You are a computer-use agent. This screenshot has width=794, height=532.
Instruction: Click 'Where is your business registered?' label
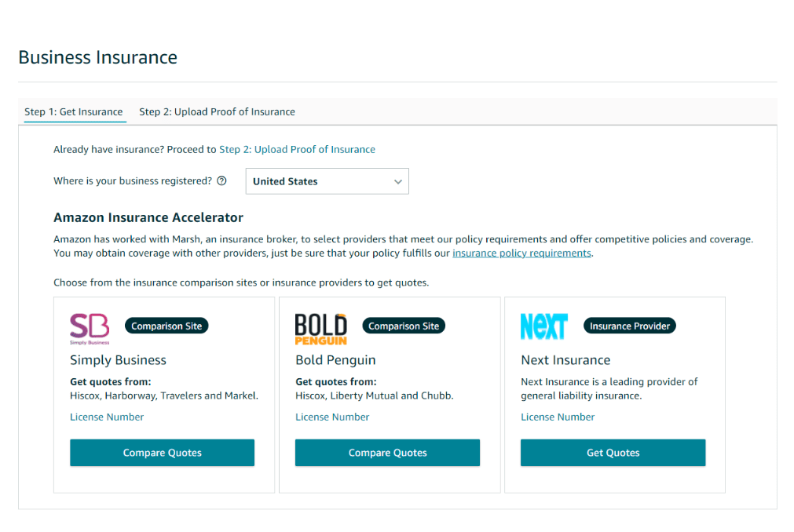(133, 181)
